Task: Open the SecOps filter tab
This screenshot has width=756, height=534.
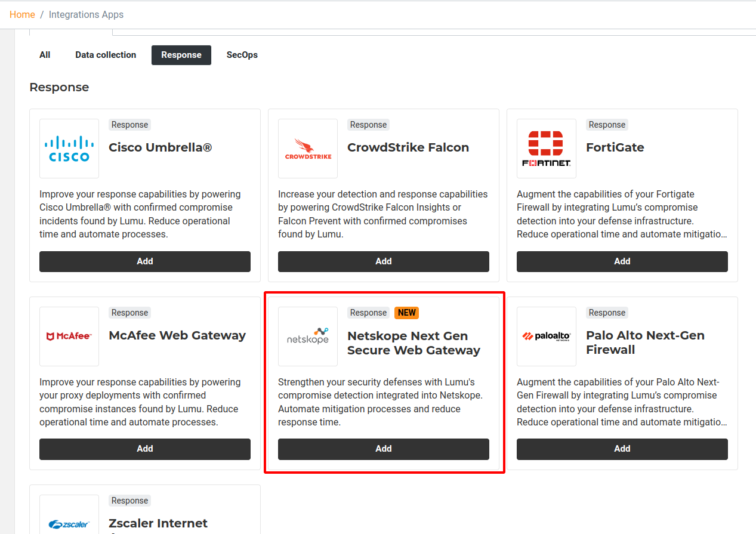Action: [242, 55]
